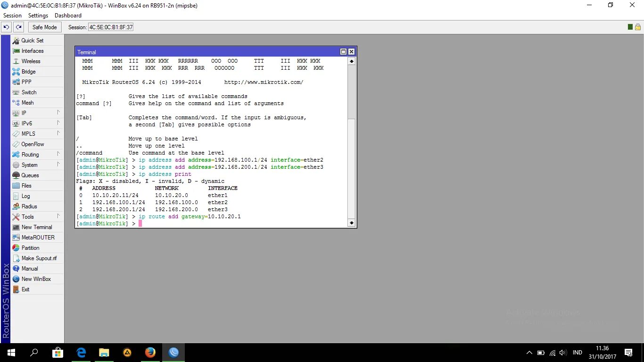Viewport: 644px width, 362px height.
Task: Select the Session address input field
Action: tap(110, 27)
